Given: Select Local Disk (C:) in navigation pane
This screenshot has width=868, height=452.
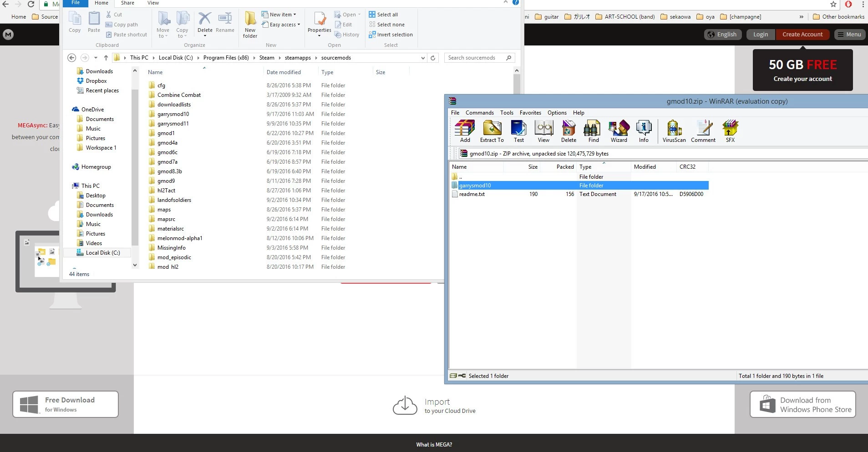Looking at the screenshot, I should [103, 253].
